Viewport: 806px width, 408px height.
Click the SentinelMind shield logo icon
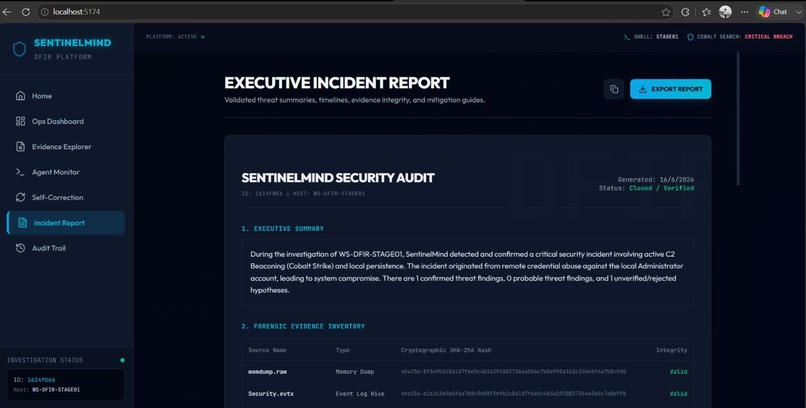point(20,49)
